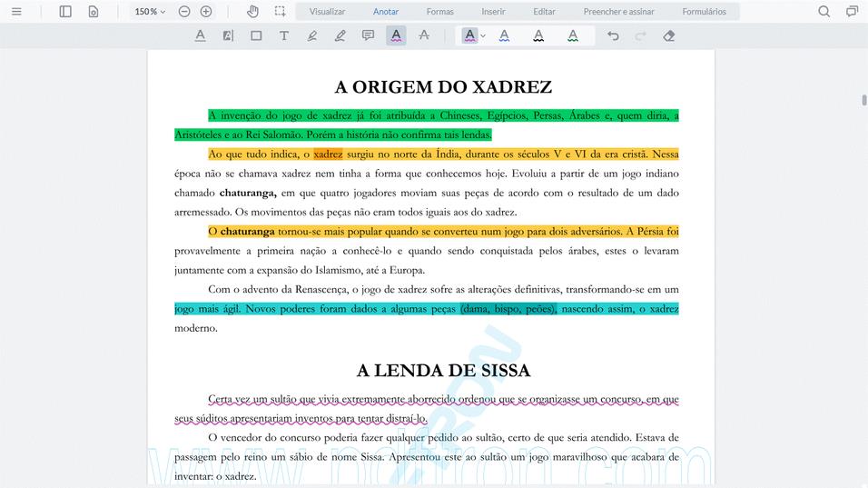This screenshot has width=868, height=488.
Task: Pick the strikeout text annotation tool
Action: (x=424, y=36)
